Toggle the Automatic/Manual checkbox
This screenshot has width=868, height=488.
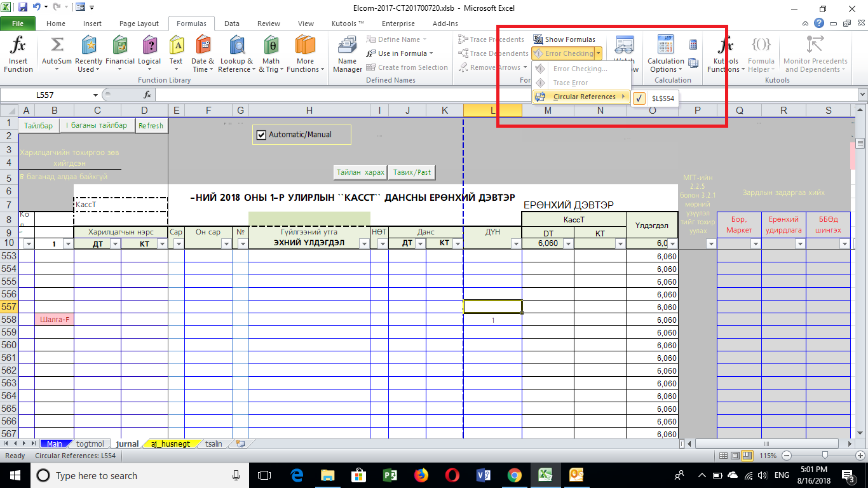tap(261, 135)
